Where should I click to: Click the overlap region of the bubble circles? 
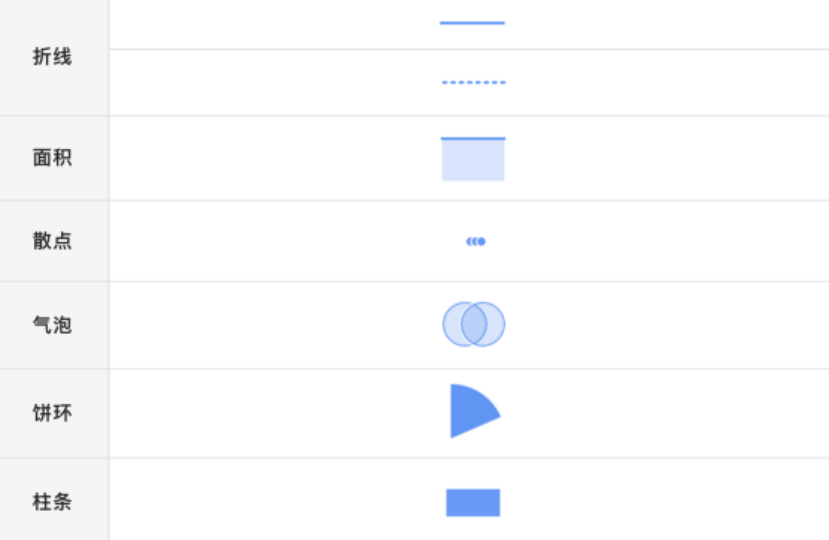click(474, 324)
